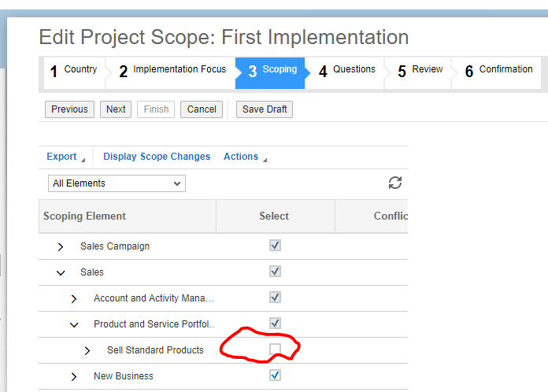Expand the New Business row

point(74,376)
